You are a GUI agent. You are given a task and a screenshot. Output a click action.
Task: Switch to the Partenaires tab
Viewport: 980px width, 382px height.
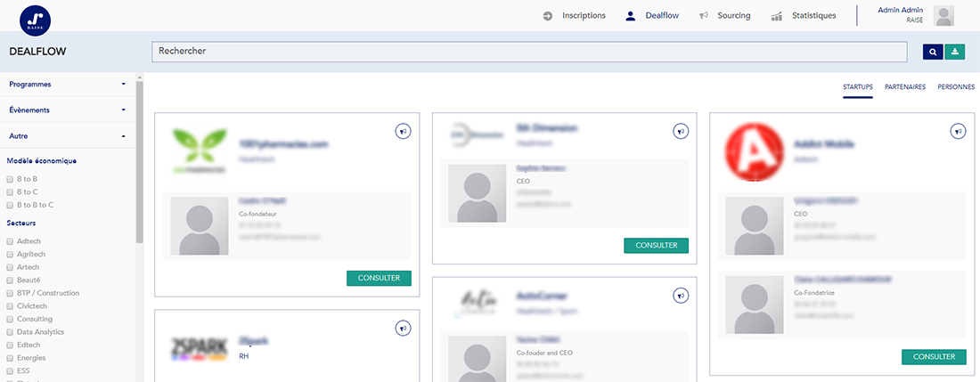tap(904, 87)
